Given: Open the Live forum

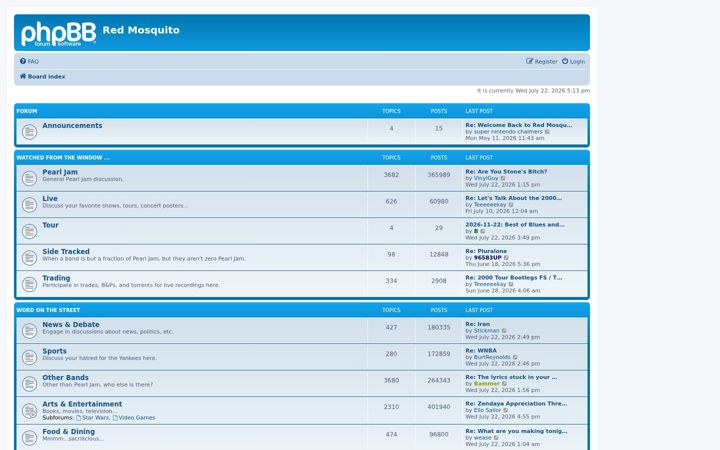Looking at the screenshot, I should point(50,198).
